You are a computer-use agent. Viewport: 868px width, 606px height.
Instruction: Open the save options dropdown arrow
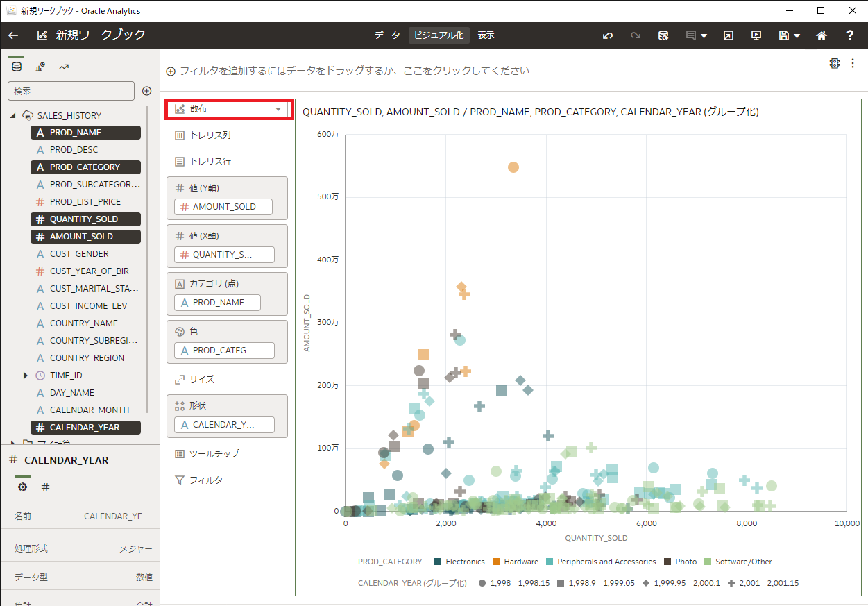[797, 35]
